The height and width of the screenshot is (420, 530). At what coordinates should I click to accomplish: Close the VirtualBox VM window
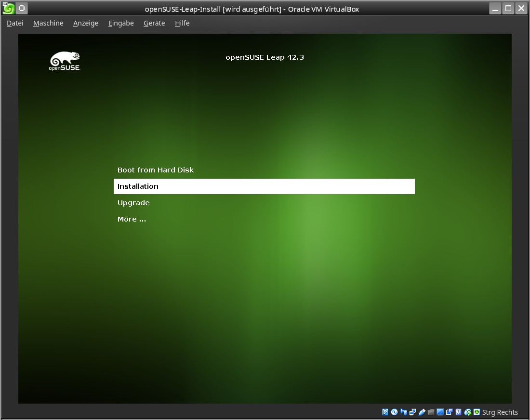click(521, 9)
